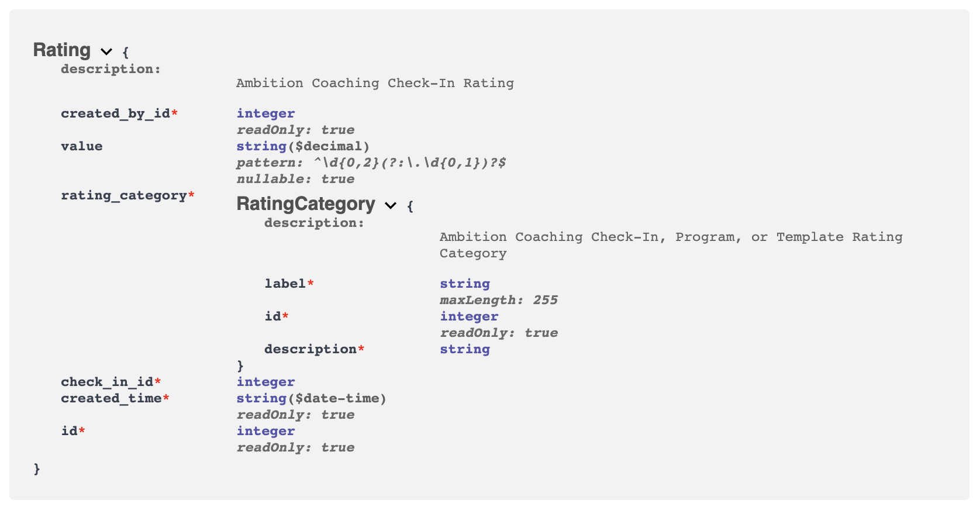Select the integer type of check_in_id

point(265,381)
